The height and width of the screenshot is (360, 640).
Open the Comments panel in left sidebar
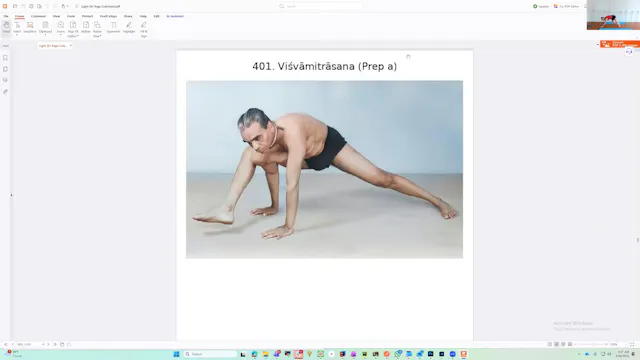click(x=5, y=80)
